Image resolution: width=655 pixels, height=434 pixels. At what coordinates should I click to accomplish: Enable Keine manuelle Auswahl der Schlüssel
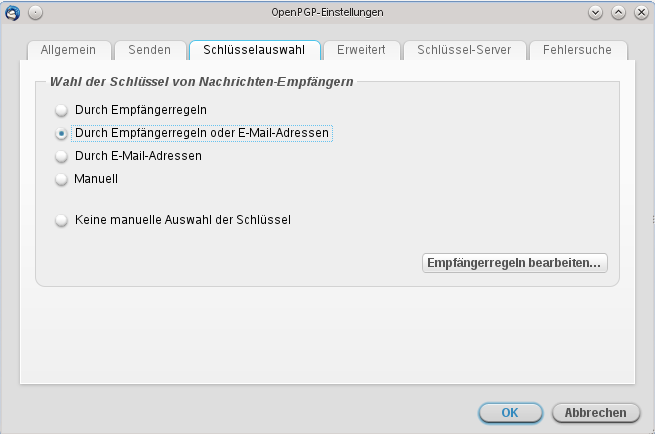coord(62,220)
